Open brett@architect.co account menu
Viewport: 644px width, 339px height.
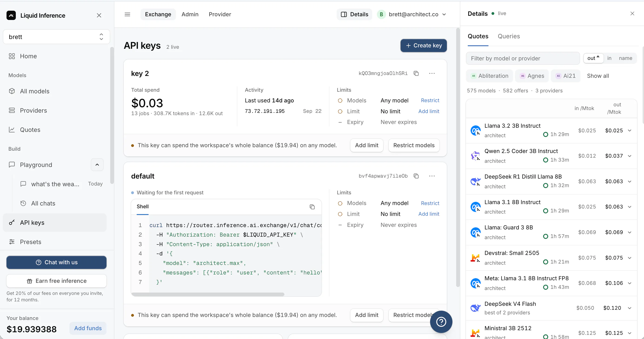click(x=412, y=14)
